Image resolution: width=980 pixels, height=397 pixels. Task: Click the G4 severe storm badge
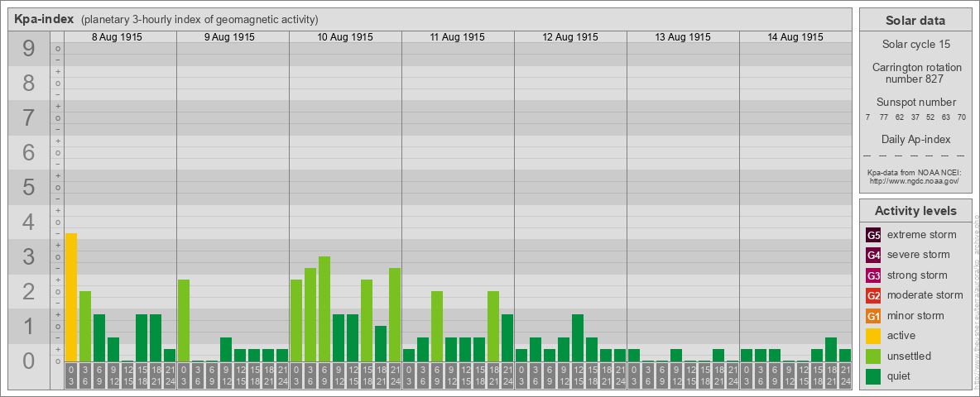click(873, 255)
